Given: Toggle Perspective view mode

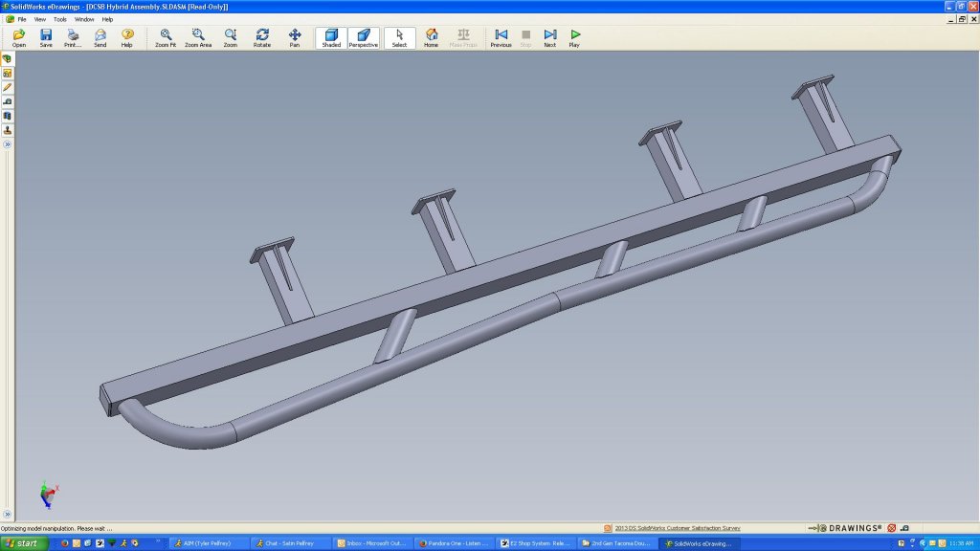Looking at the screenshot, I should pos(363,38).
